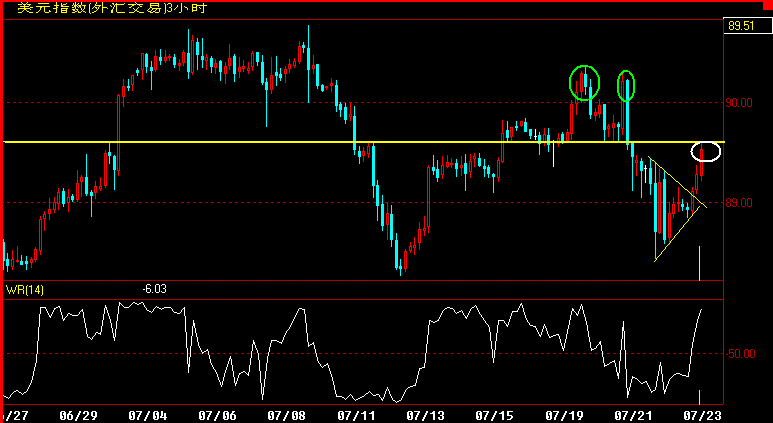The image size is (773, 423).
Task: Click the 07/06 date label
Action: (x=217, y=415)
